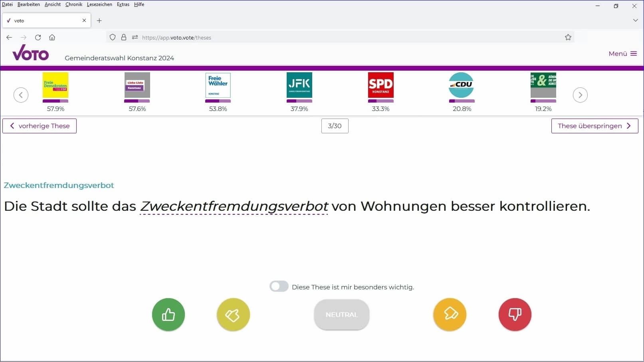Click the FDP 57.9% match bar
This screenshot has height=362, width=644.
pyautogui.click(x=55, y=101)
